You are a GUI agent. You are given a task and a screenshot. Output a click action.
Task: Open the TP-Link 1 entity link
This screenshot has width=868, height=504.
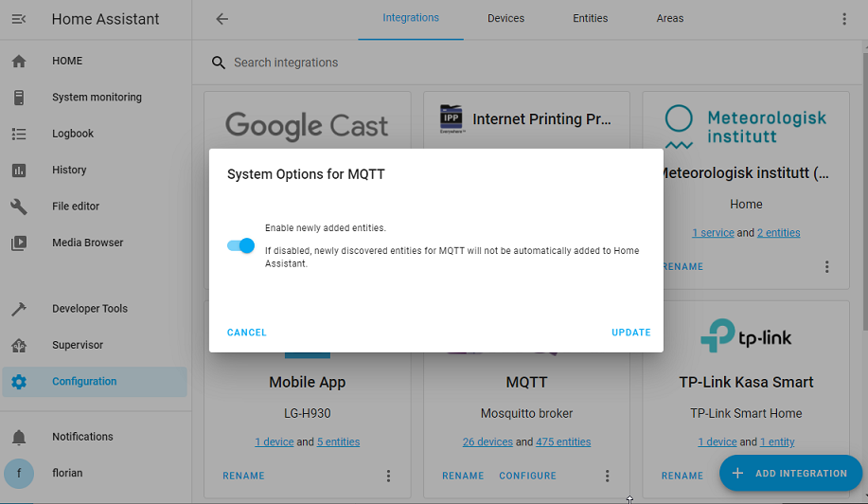[x=777, y=442]
